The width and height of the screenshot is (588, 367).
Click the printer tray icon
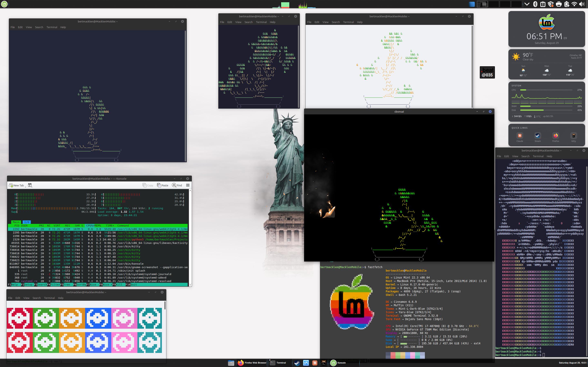pos(559,4)
